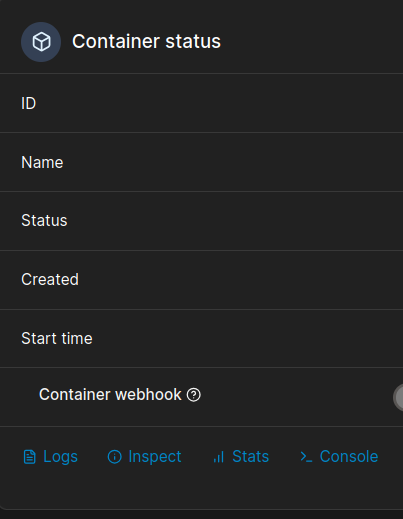
Task: Click the empty value area beside Name
Action: 233,163
